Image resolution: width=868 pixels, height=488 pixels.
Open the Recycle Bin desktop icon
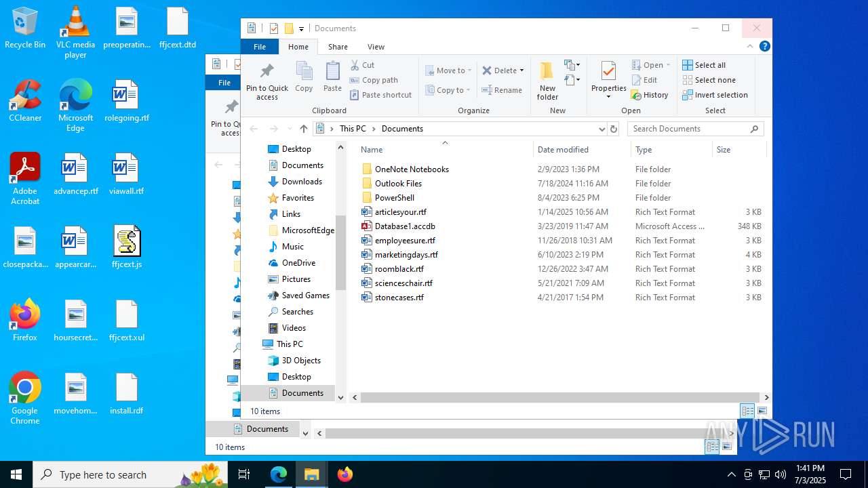coord(25,28)
